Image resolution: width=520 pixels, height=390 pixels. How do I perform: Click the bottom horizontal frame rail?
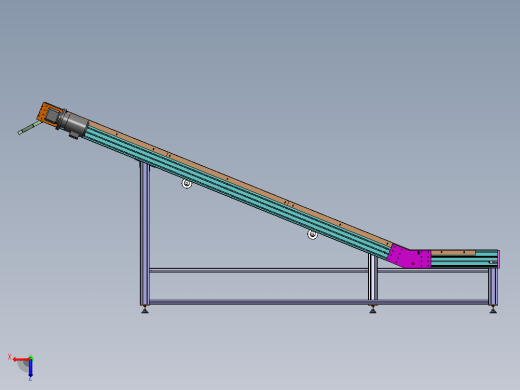tap(318, 302)
